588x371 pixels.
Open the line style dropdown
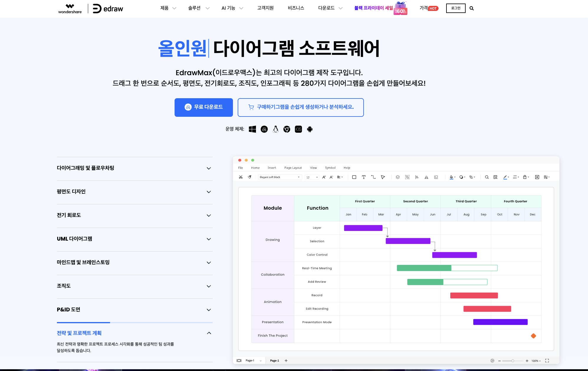coord(516,177)
